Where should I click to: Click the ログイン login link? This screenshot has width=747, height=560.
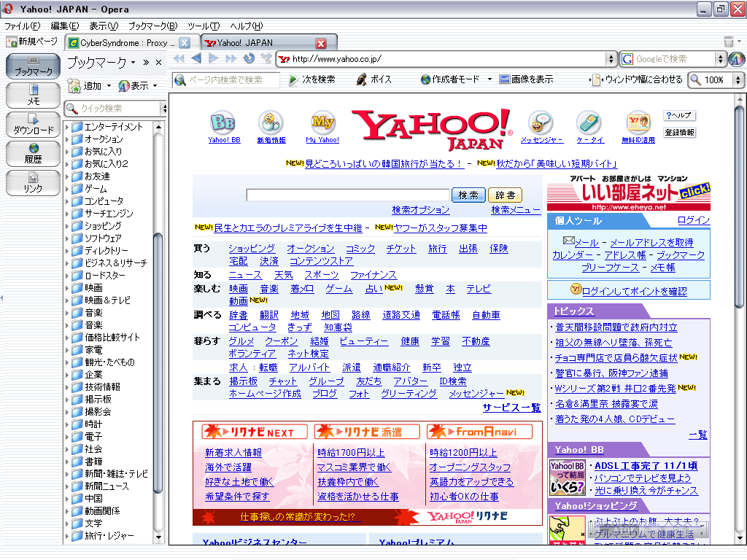tap(694, 220)
